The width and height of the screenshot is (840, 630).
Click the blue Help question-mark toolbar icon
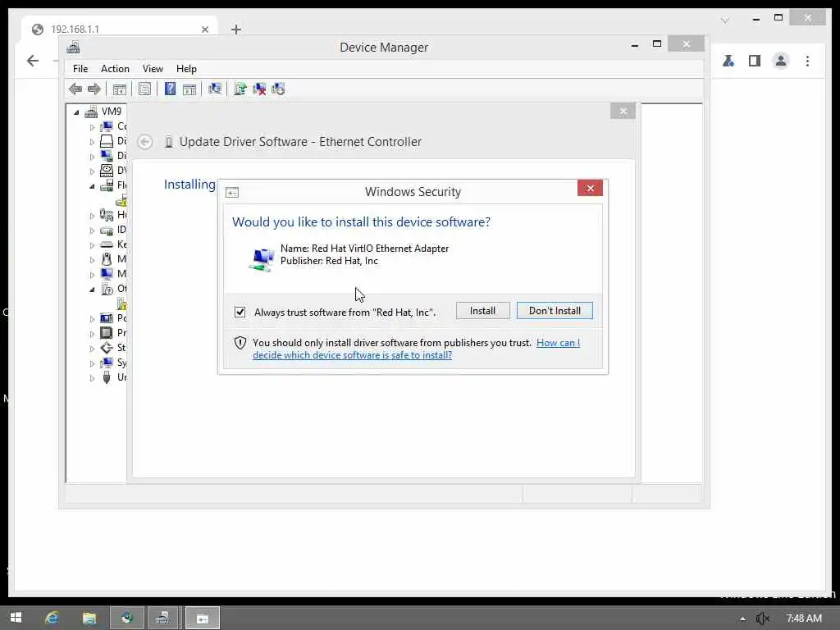[170, 89]
